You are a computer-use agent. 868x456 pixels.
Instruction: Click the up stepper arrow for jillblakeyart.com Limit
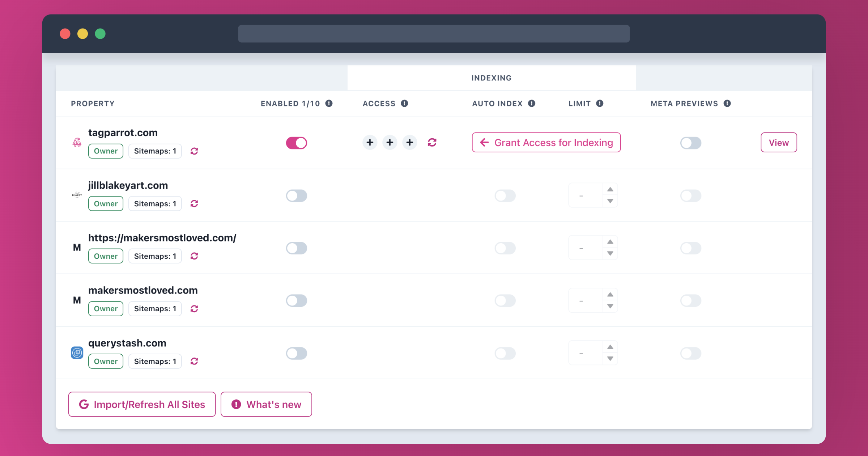pos(610,189)
